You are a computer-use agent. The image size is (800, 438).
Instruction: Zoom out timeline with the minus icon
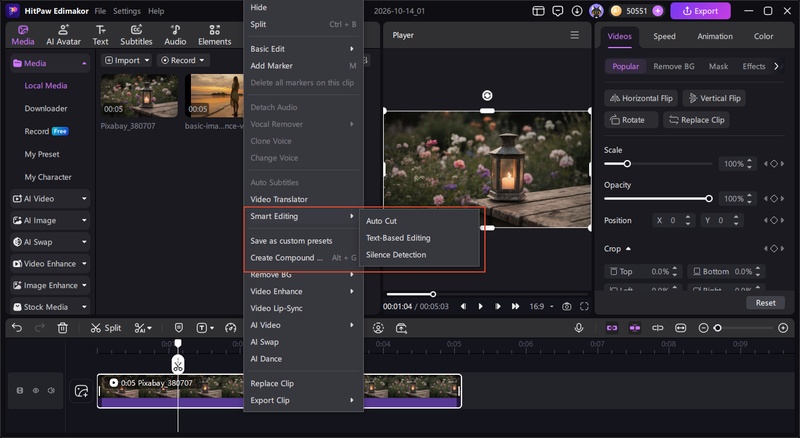[x=703, y=328]
